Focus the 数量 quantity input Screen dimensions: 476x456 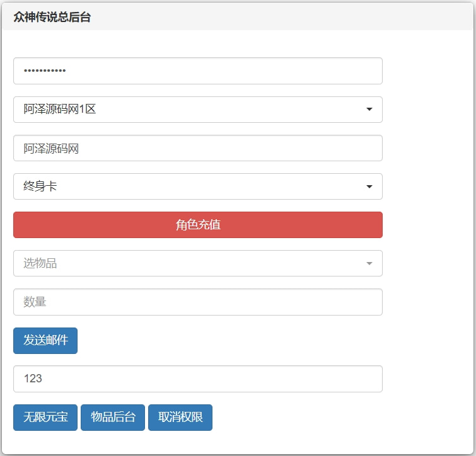click(x=197, y=302)
